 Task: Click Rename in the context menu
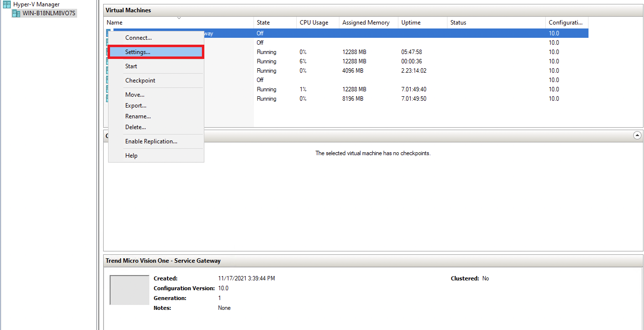(x=138, y=116)
